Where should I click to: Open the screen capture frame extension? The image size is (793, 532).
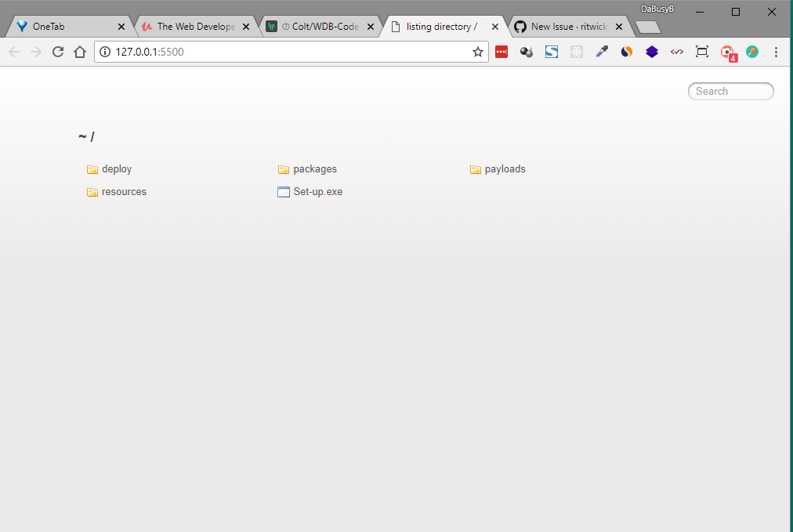pos(702,52)
